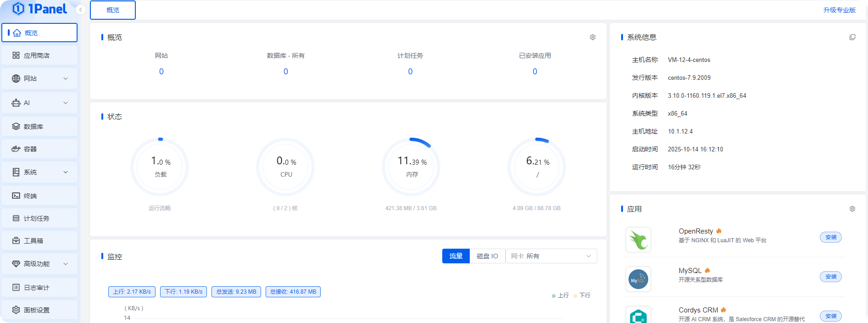Click the 网站 count value 0
This screenshot has width=868, height=323.
pos(161,72)
